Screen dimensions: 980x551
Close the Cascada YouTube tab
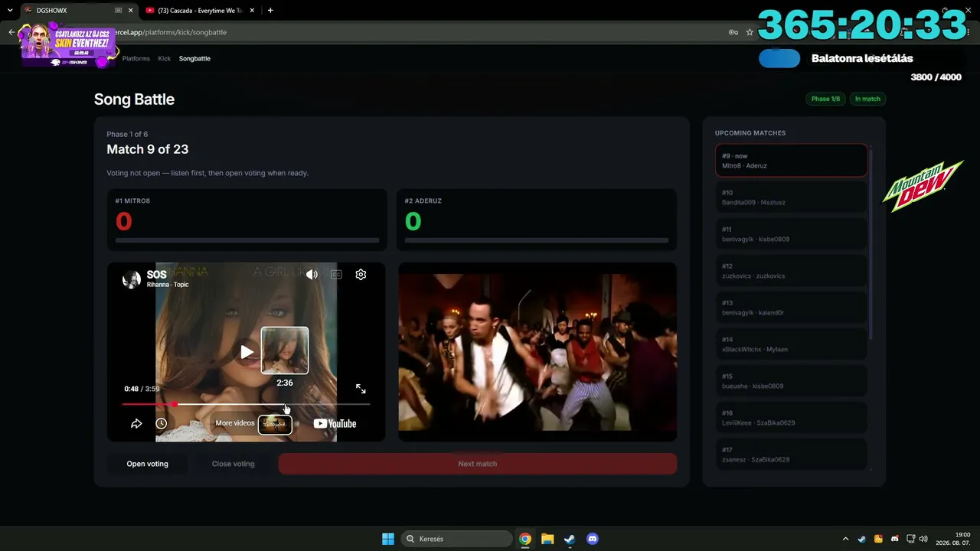253,11
